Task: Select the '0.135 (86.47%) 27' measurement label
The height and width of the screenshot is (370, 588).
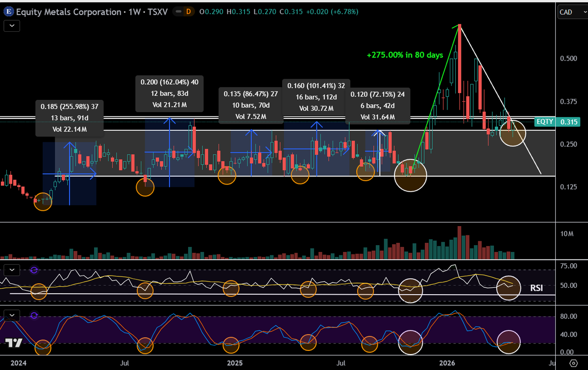Action: click(x=250, y=93)
